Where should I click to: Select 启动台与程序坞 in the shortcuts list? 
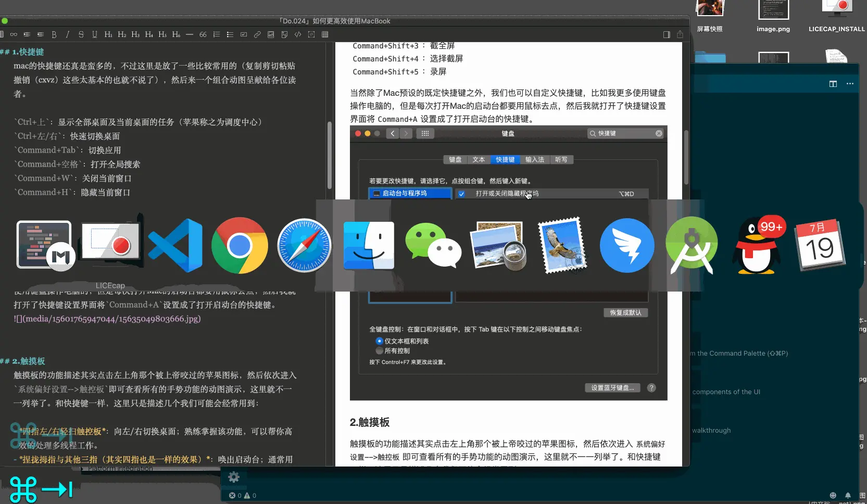[x=410, y=194]
